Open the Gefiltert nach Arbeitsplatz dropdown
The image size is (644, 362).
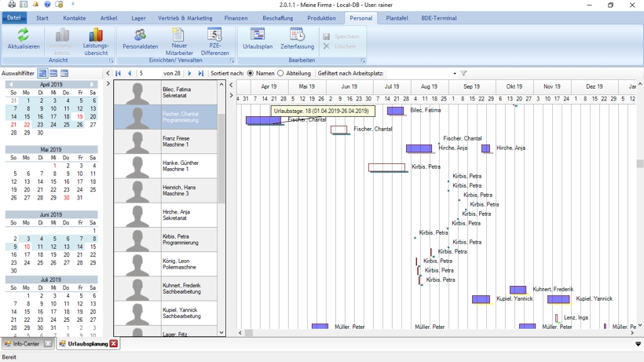tap(455, 74)
